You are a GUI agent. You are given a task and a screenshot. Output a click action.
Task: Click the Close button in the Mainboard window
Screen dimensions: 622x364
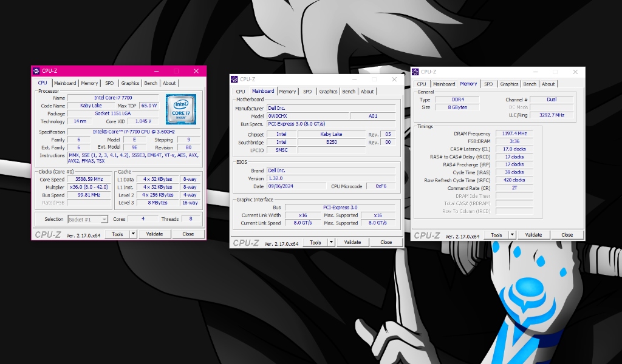coord(386,242)
